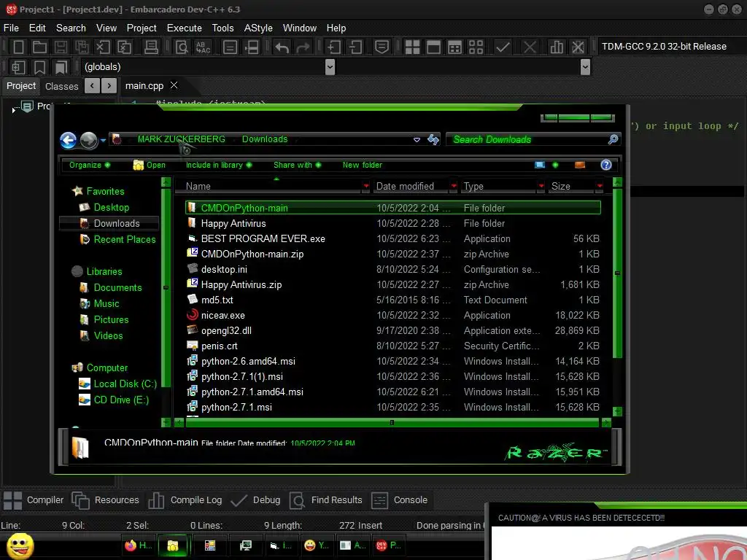Click the Profile bar-chart icon in toolbar
Viewport: 747px width, 560px height.
557,47
